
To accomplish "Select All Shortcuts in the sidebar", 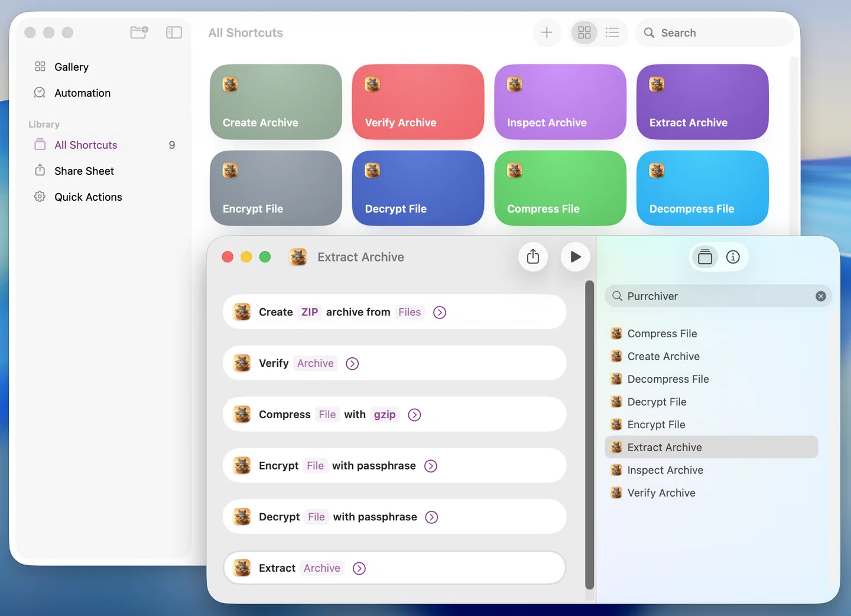I will [103, 145].
